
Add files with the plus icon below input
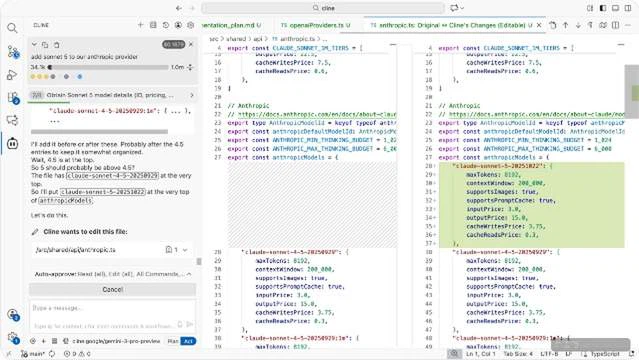(43, 341)
